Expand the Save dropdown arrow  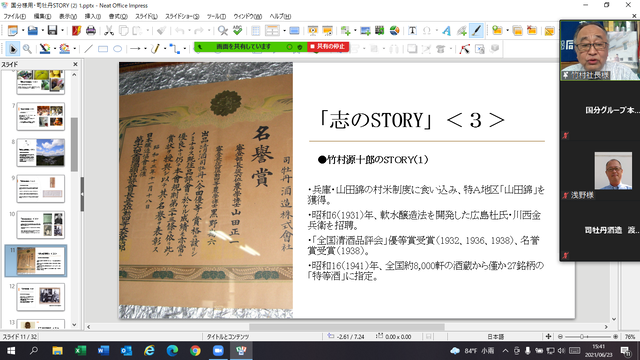pyautogui.click(x=62, y=31)
